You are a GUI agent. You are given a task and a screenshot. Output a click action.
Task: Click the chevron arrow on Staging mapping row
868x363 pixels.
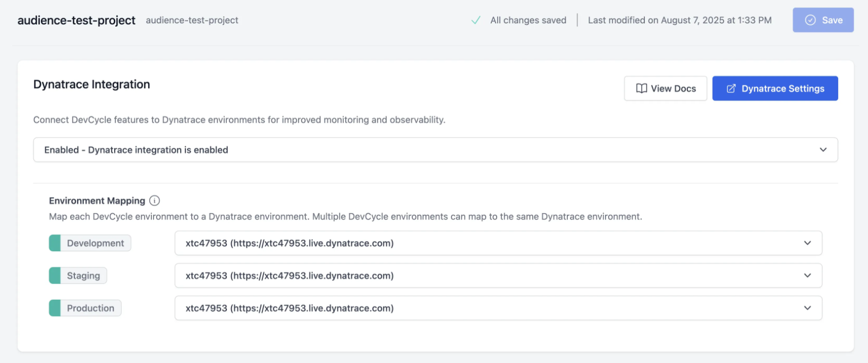807,275
